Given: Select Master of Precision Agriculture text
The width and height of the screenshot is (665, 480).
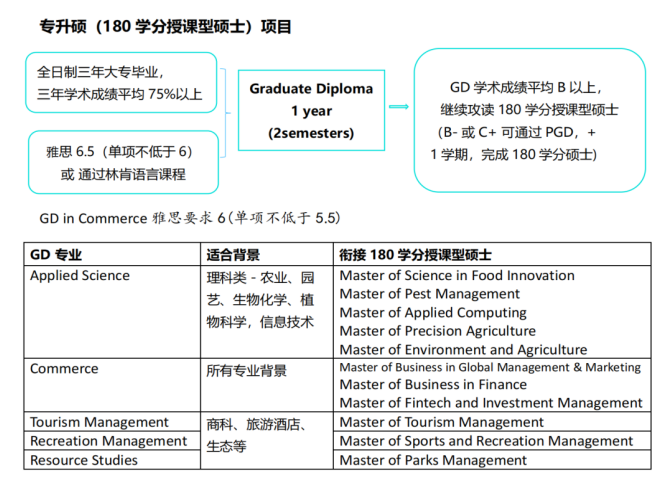Looking at the screenshot, I should (437, 331).
